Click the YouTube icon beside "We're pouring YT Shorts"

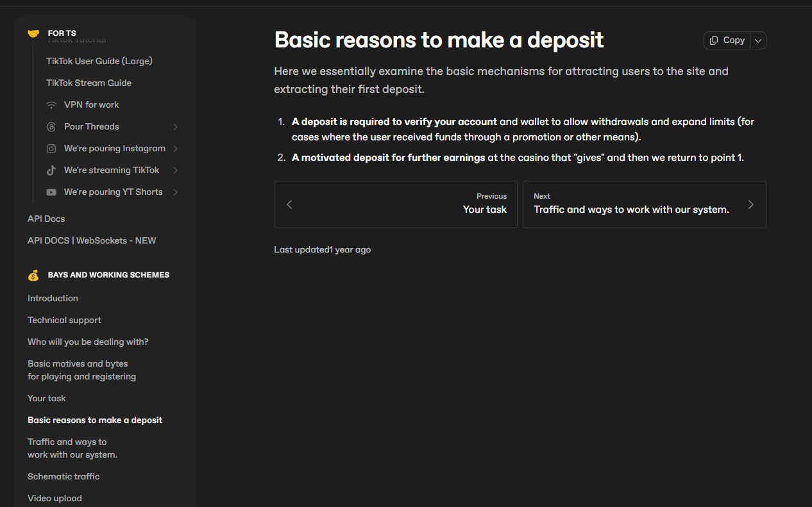[x=51, y=192]
